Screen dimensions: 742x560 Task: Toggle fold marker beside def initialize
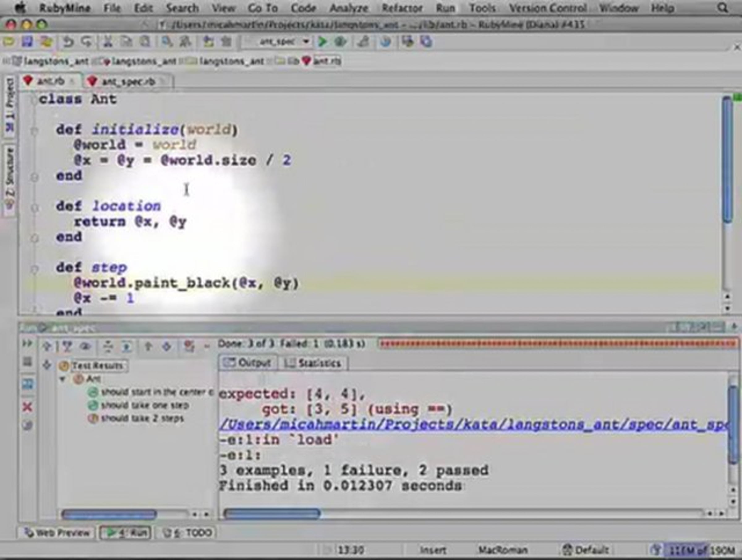point(34,130)
